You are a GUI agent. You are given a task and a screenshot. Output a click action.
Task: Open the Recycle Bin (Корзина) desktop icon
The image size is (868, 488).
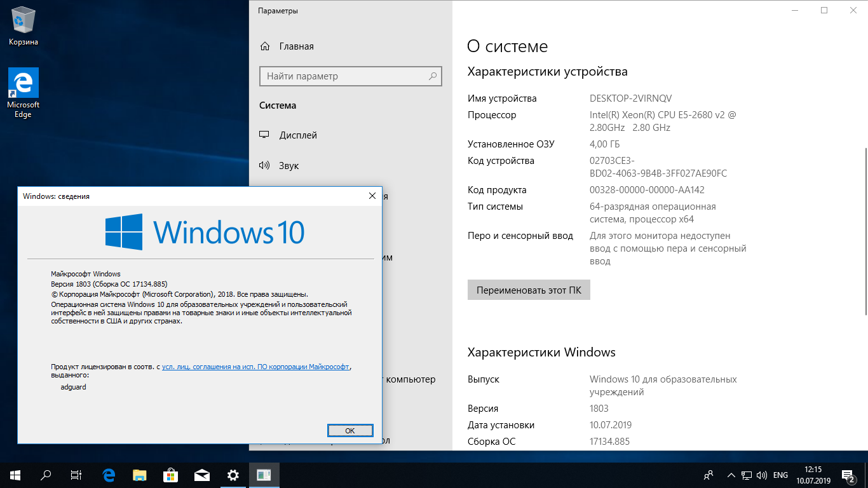click(x=24, y=25)
